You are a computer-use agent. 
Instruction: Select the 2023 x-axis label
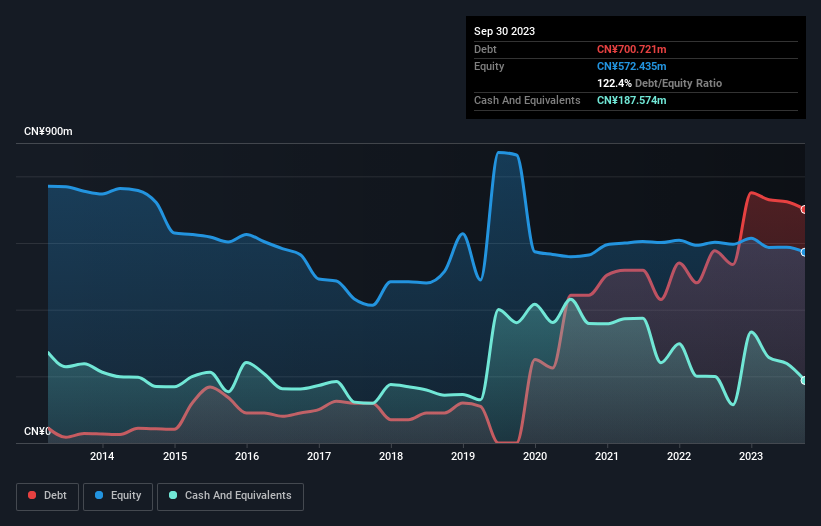point(751,456)
